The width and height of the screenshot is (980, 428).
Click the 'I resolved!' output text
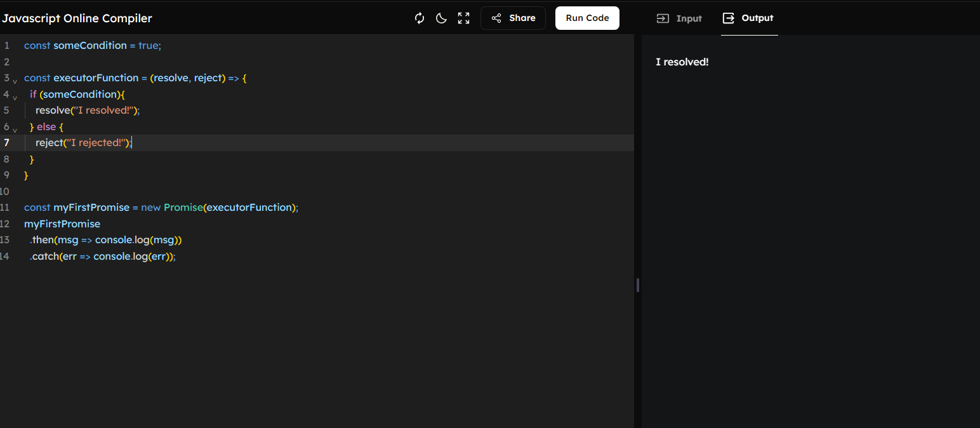point(682,62)
